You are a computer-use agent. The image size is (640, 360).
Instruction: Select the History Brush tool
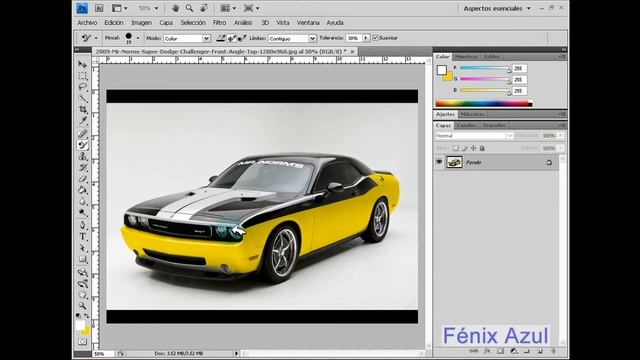(x=82, y=168)
